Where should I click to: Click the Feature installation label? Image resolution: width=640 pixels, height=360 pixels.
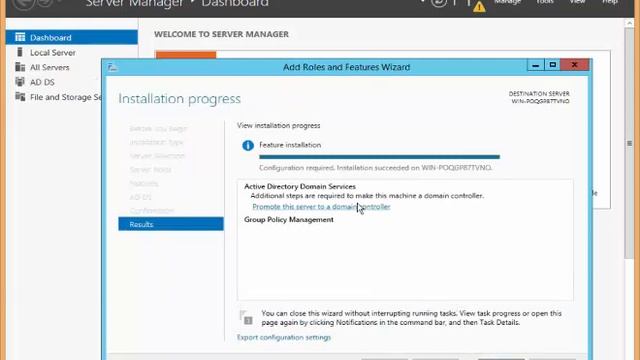(x=290, y=145)
